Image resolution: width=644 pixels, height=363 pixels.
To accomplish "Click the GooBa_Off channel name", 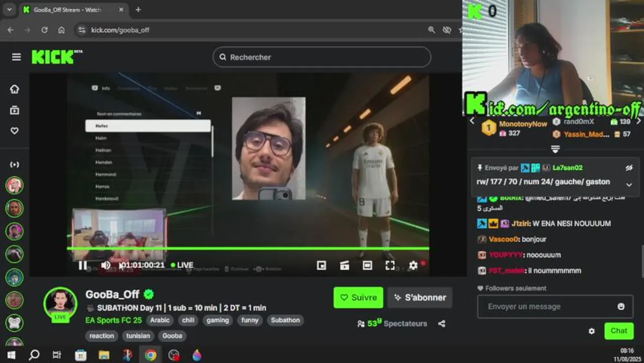I will 112,294.
